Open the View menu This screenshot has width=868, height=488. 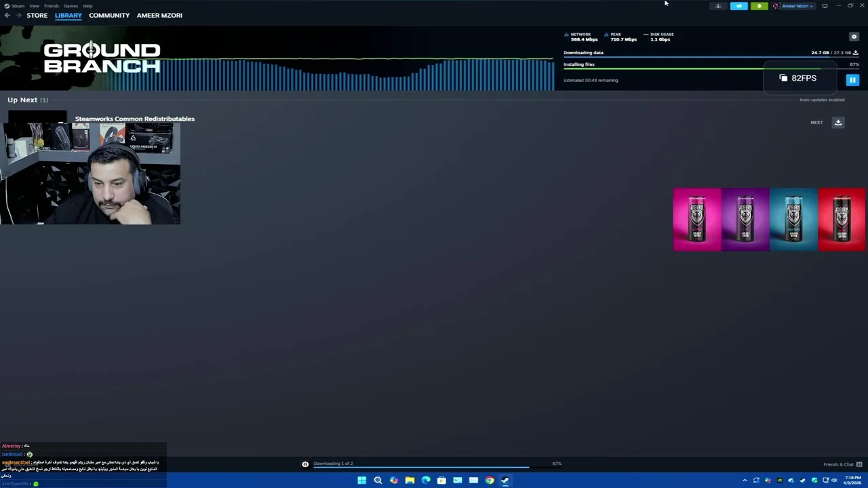[x=34, y=5]
